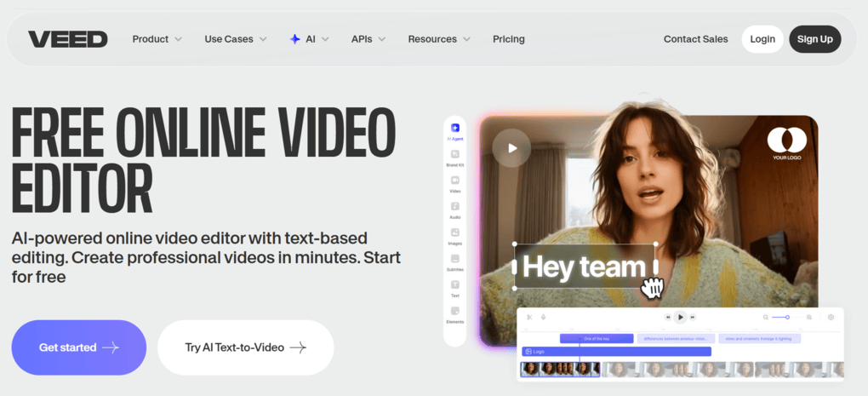Expand the Resources dropdown chevron
Screen dimensions: 868x396
(x=466, y=39)
